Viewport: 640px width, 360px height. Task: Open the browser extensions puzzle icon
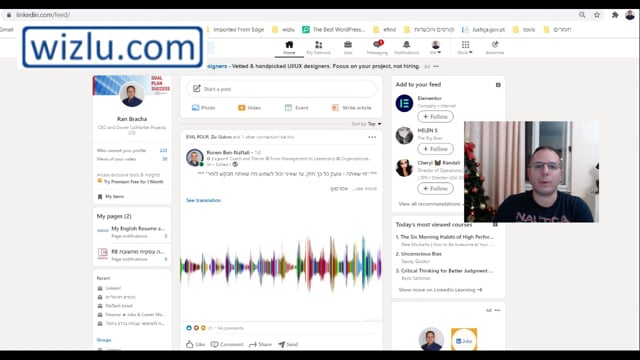(x=615, y=15)
